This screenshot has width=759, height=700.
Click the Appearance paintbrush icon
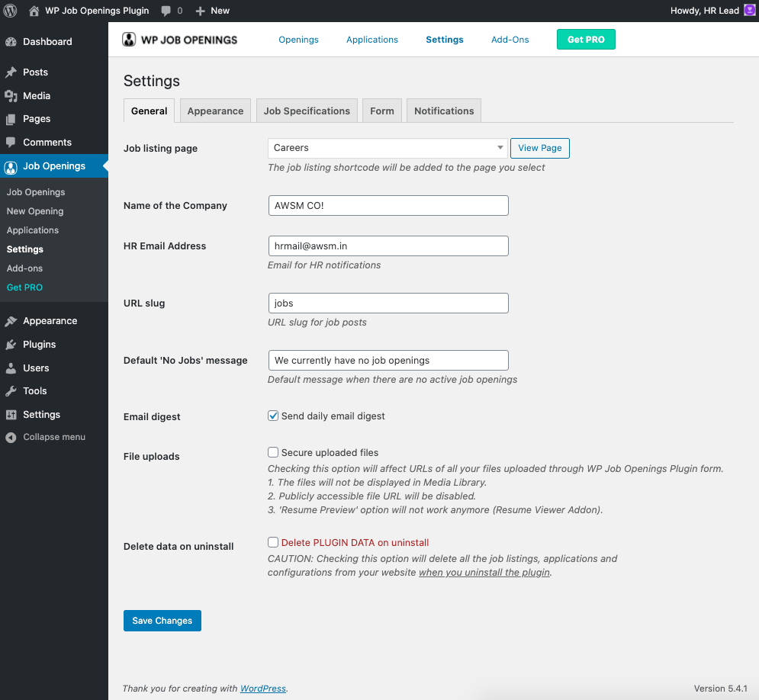point(11,321)
